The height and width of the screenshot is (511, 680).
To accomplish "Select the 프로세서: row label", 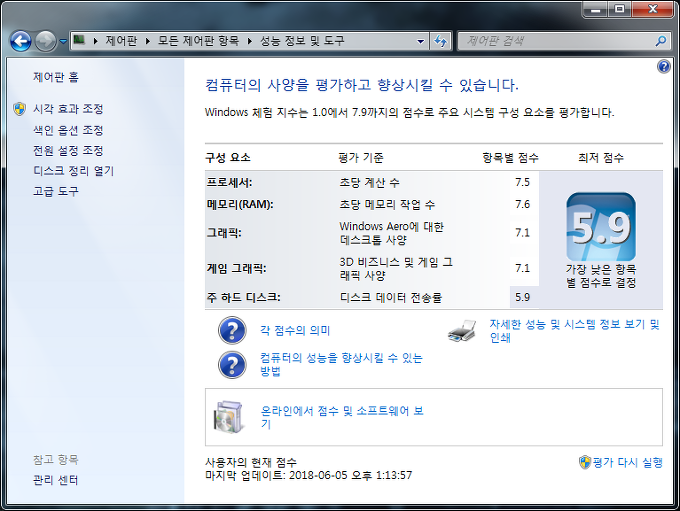I will click(229, 183).
